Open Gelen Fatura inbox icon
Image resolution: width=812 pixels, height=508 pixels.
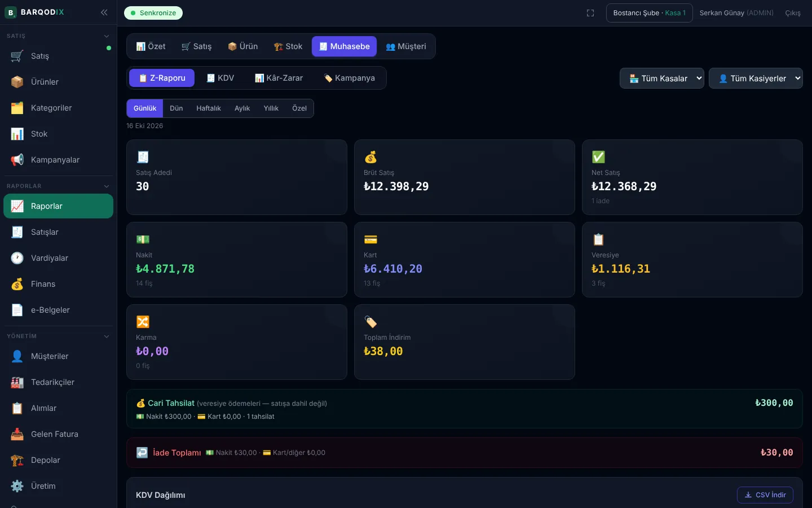[x=17, y=434]
